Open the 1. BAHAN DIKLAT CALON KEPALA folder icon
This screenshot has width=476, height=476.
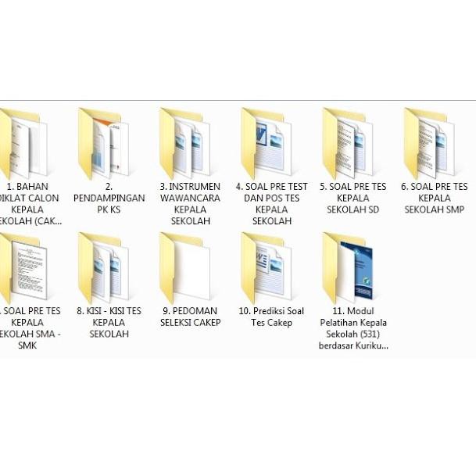pyautogui.click(x=23, y=144)
